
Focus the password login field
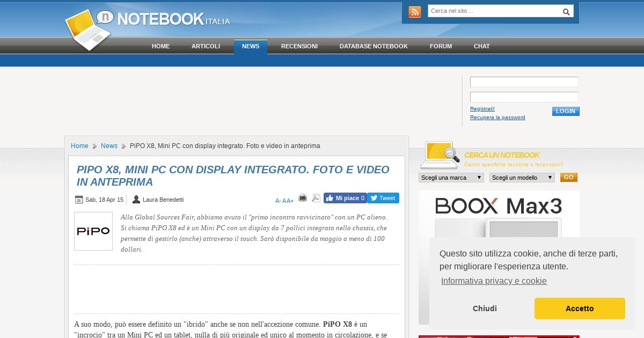[524, 97]
